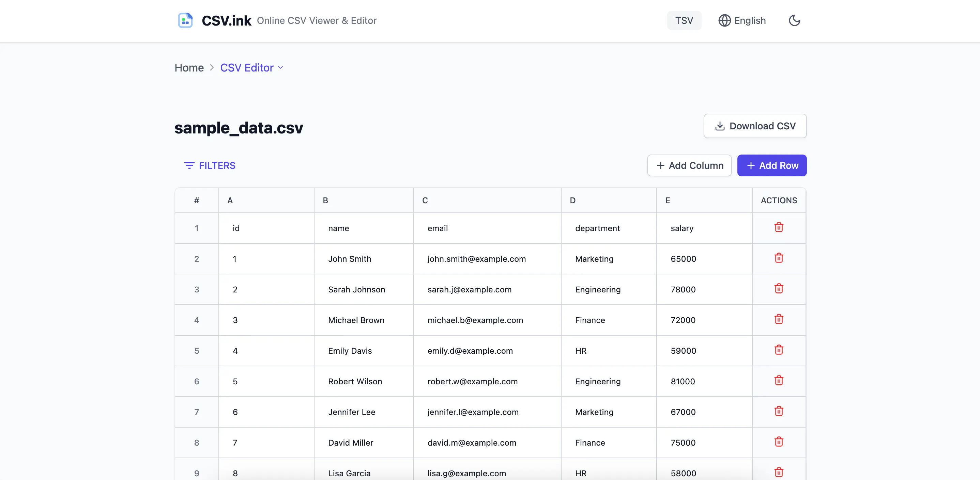
Task: Edit the 'salary' header cell
Action: [x=704, y=228]
